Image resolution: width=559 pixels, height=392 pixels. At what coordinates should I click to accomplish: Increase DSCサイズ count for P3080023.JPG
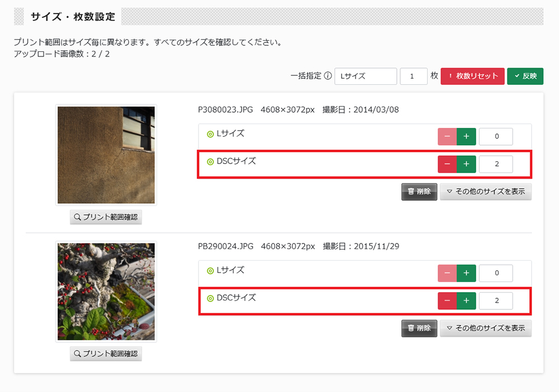click(466, 164)
